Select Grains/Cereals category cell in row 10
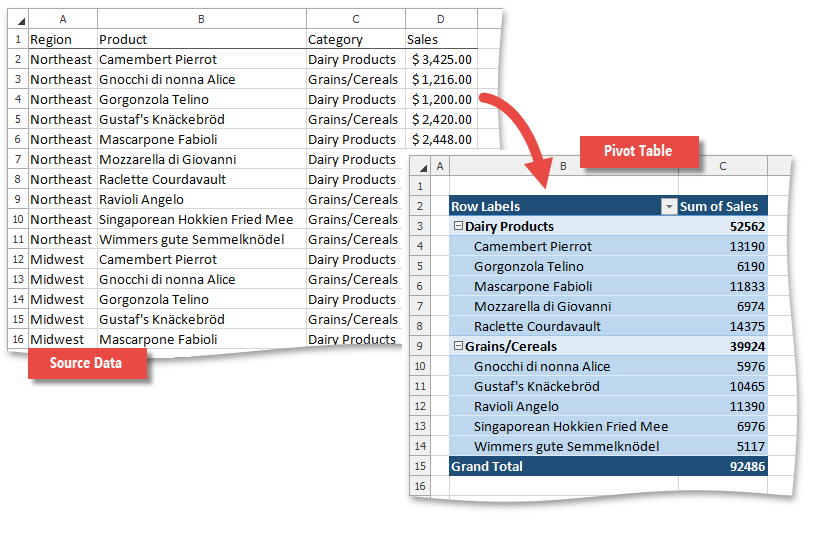The height and width of the screenshot is (534, 828). pos(354,219)
